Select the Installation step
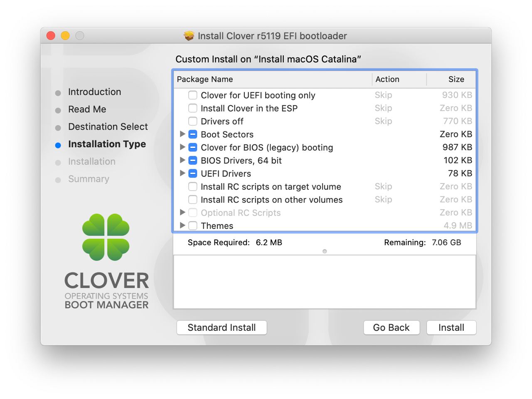Screen dimensions: 532x399 coord(92,162)
